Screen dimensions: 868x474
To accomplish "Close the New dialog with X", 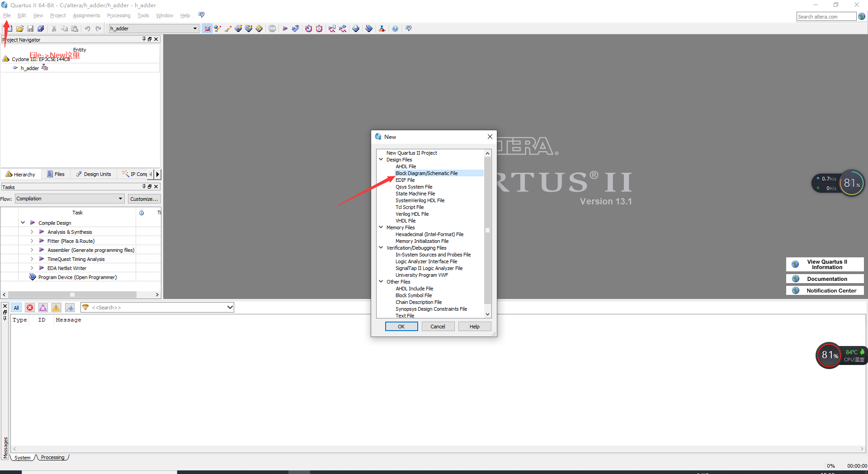I will [490, 137].
